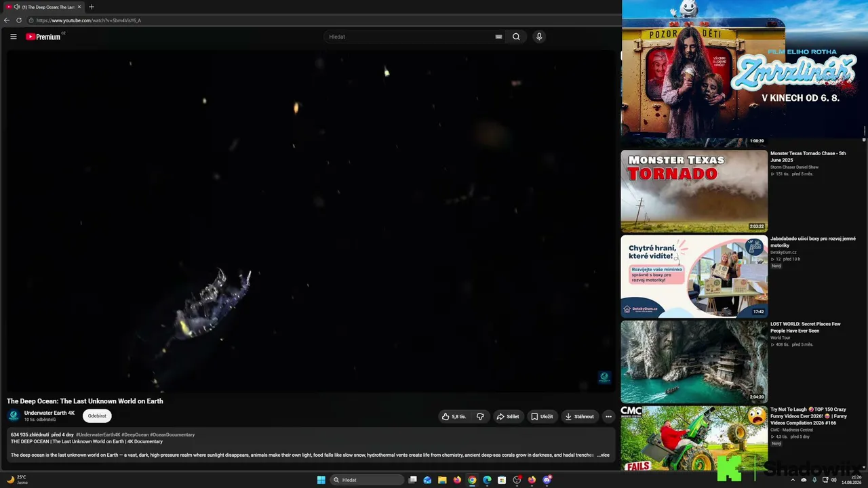
Task: Open the #UnderwaterEarth4K hashtag link
Action: pyautogui.click(x=98, y=434)
